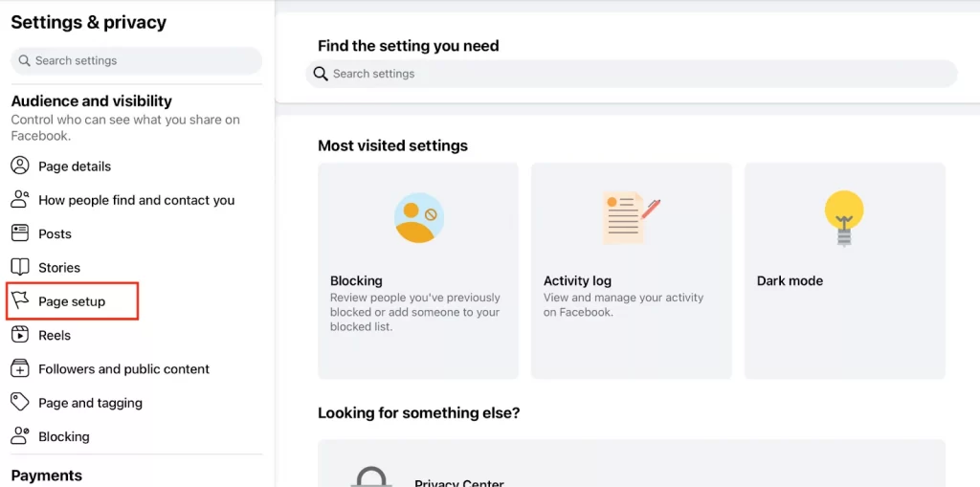980x487 pixels.
Task: Select Reels in the sidebar menu
Action: click(55, 335)
